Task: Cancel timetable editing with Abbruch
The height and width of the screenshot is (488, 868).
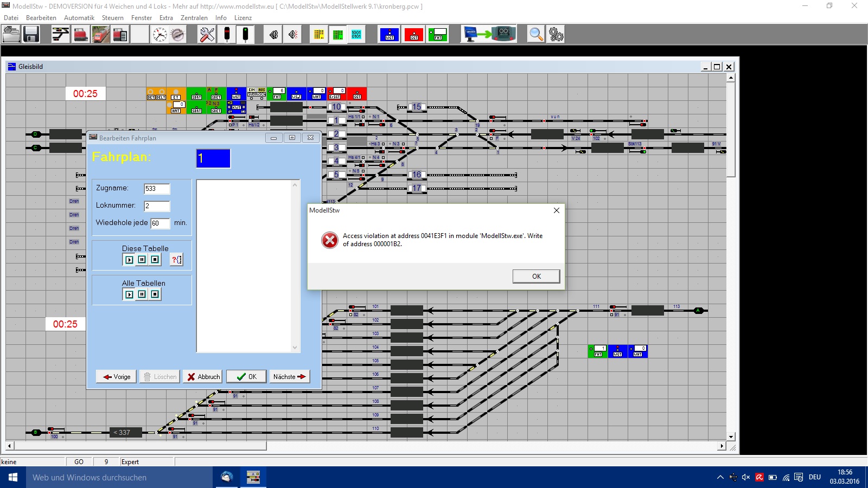Action: click(203, 377)
